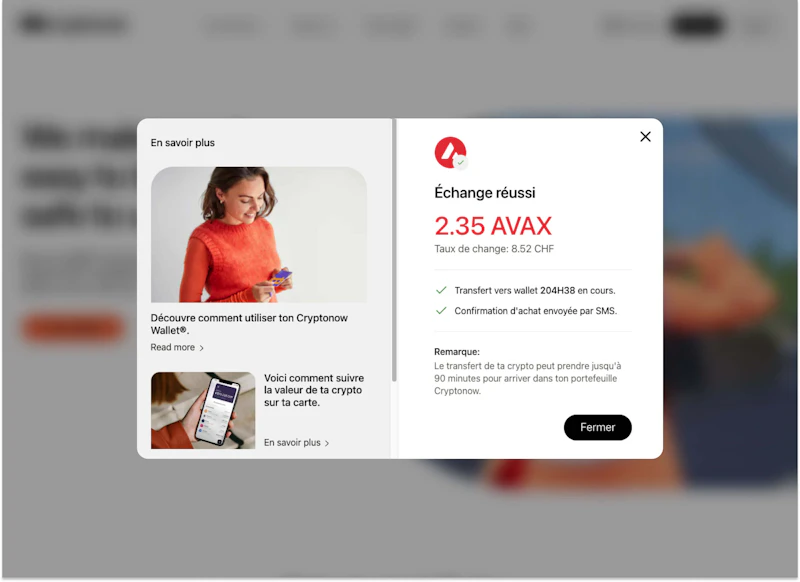This screenshot has width=800, height=582.
Task: Click the chevron next to Read more
Action: [x=202, y=348]
